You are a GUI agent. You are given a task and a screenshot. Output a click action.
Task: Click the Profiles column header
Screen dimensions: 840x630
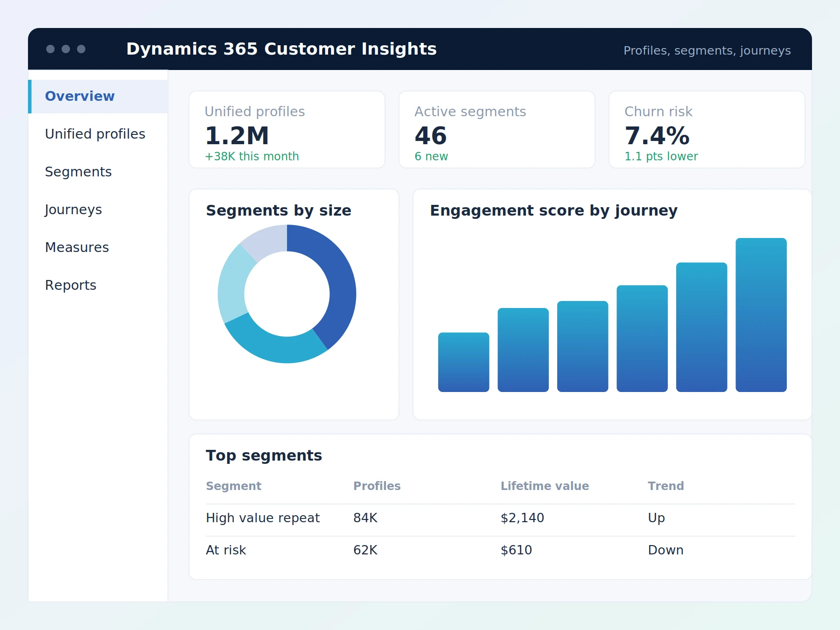377,486
